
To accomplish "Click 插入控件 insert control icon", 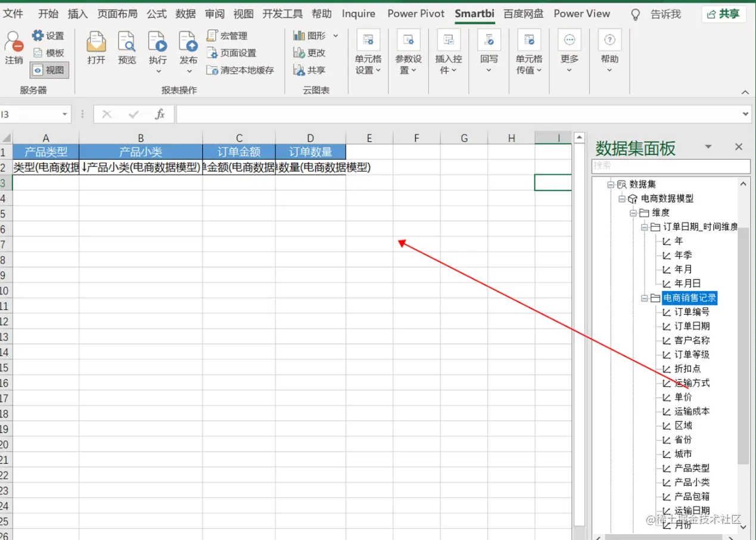I will pyautogui.click(x=449, y=40).
